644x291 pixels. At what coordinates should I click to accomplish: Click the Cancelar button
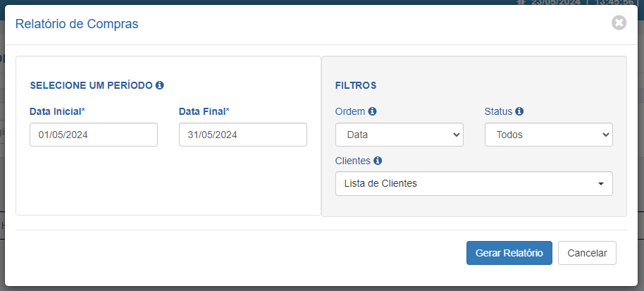click(588, 253)
